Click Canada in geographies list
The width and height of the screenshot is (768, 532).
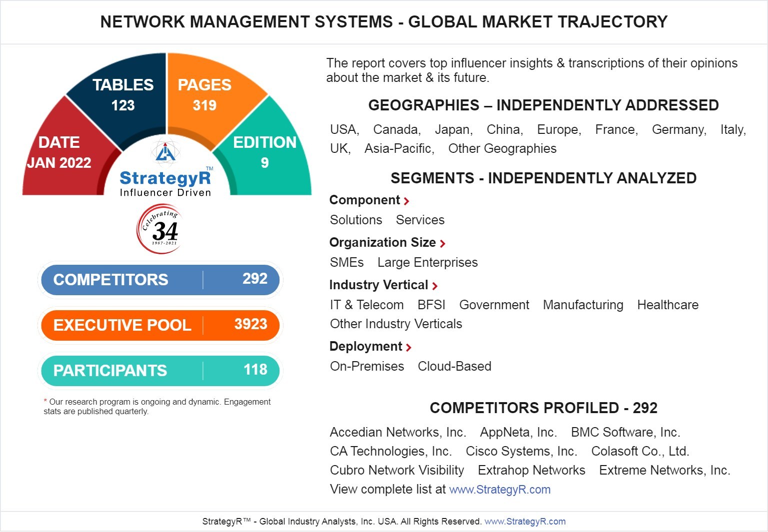(397, 130)
